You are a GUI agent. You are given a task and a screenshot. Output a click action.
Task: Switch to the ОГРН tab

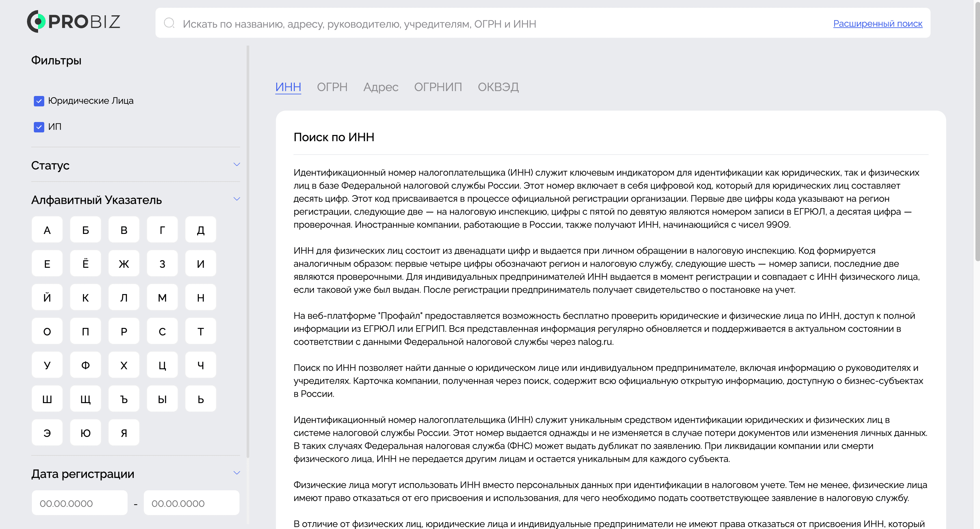pos(332,87)
